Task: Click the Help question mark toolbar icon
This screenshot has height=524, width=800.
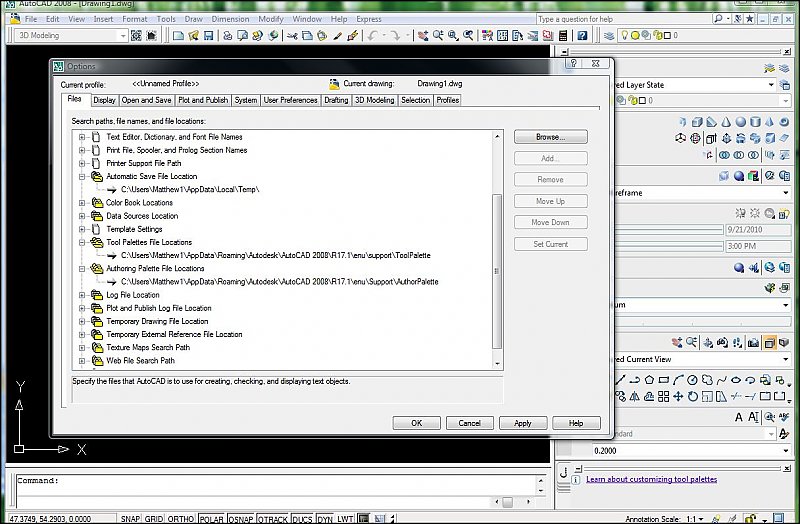Action: 584,36
